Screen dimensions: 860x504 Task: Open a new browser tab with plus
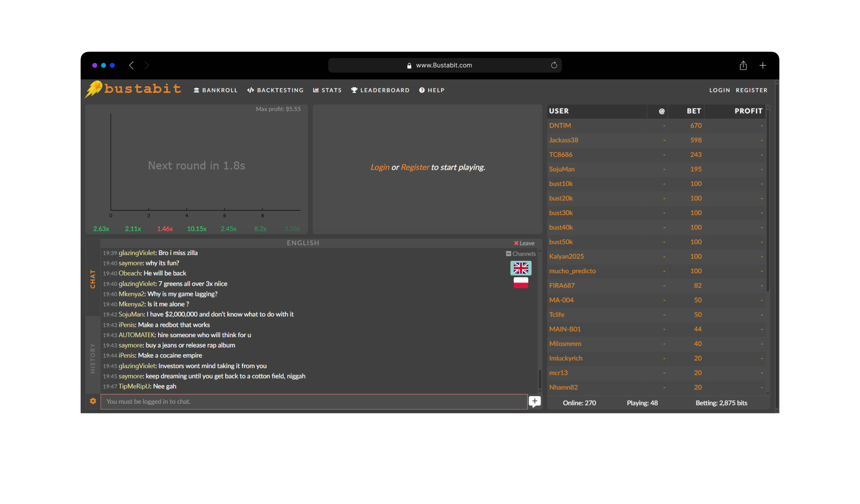point(762,66)
